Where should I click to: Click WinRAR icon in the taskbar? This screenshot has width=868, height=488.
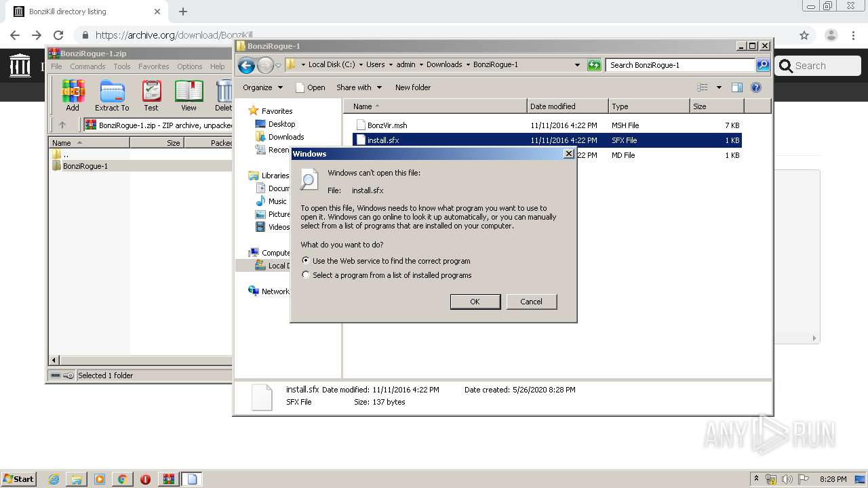coord(168,479)
